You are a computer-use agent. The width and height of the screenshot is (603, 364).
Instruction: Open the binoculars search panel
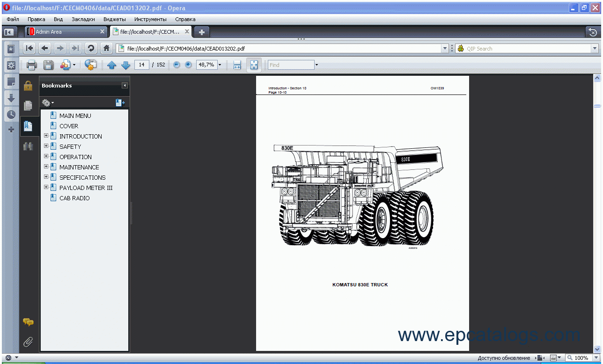point(28,146)
